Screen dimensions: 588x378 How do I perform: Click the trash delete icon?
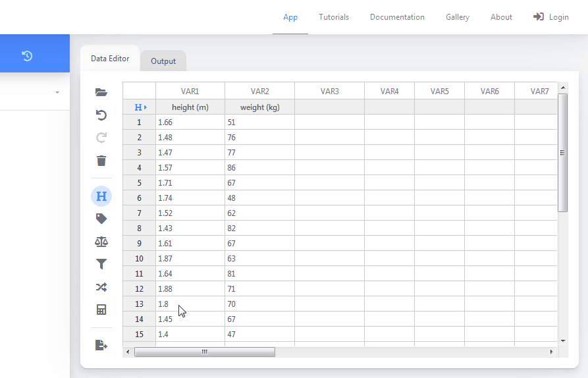pyautogui.click(x=101, y=161)
